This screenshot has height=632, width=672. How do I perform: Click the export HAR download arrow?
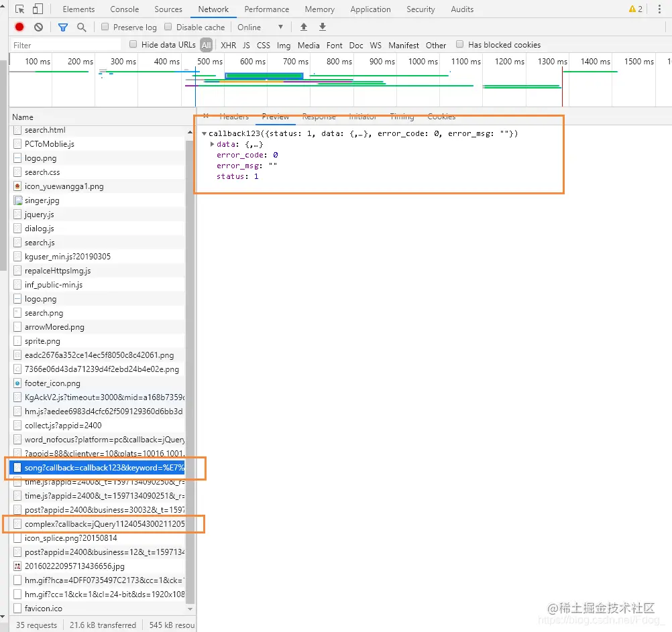pos(323,27)
